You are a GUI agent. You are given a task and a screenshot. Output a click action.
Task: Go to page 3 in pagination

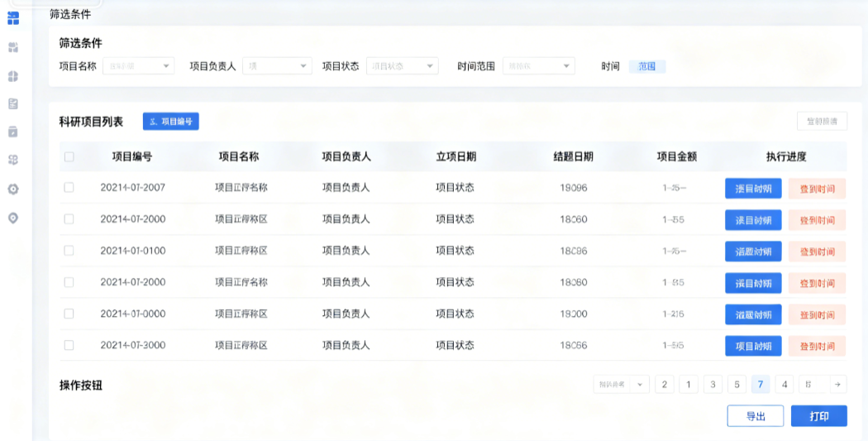713,385
